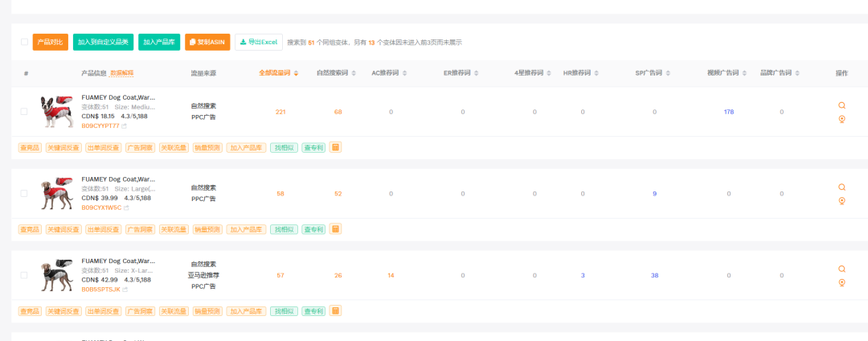Sort by ER推荐词 using its sort arrows
868x341 pixels.
pos(476,73)
